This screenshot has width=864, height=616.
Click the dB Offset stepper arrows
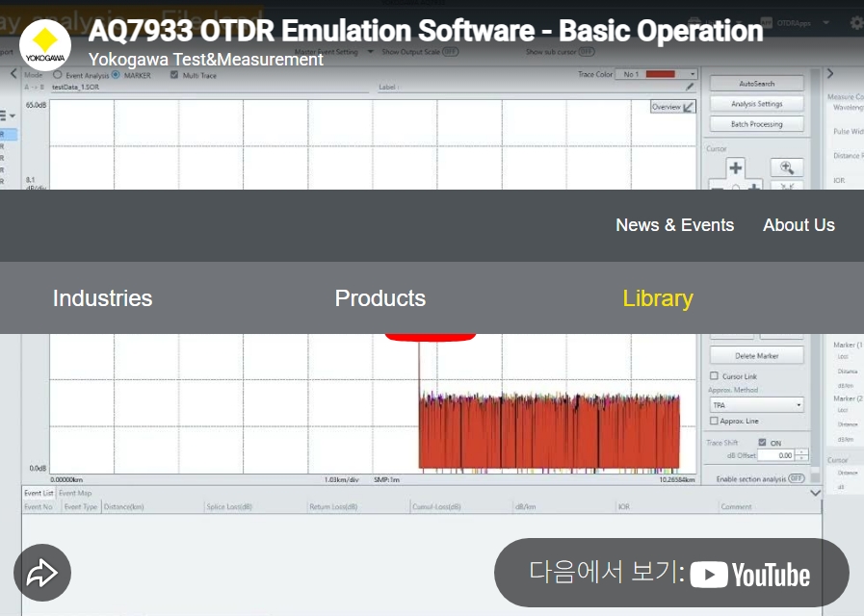801,455
